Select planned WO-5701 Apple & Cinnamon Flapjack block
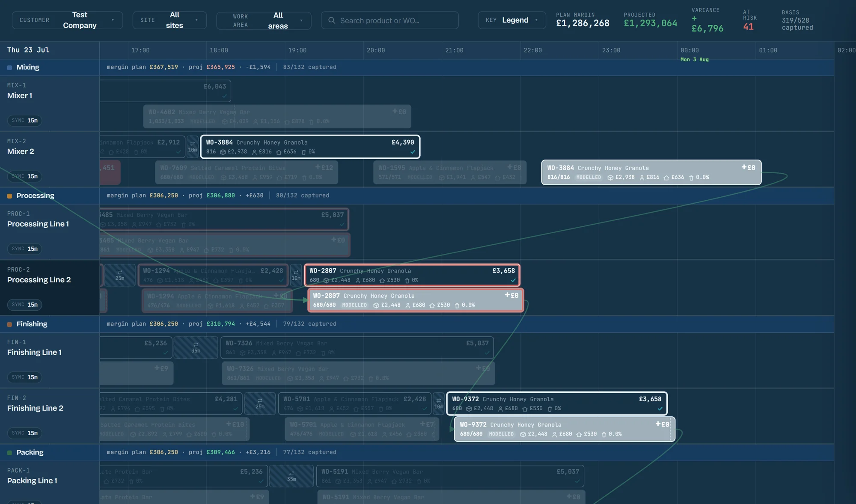Viewport: 856px width, 504px height. tap(354, 403)
